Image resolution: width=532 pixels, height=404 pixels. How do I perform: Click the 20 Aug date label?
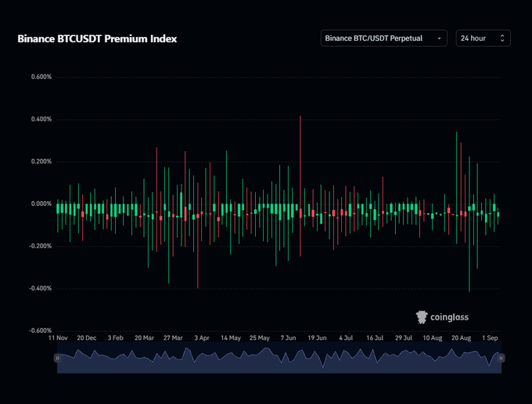[461, 337]
